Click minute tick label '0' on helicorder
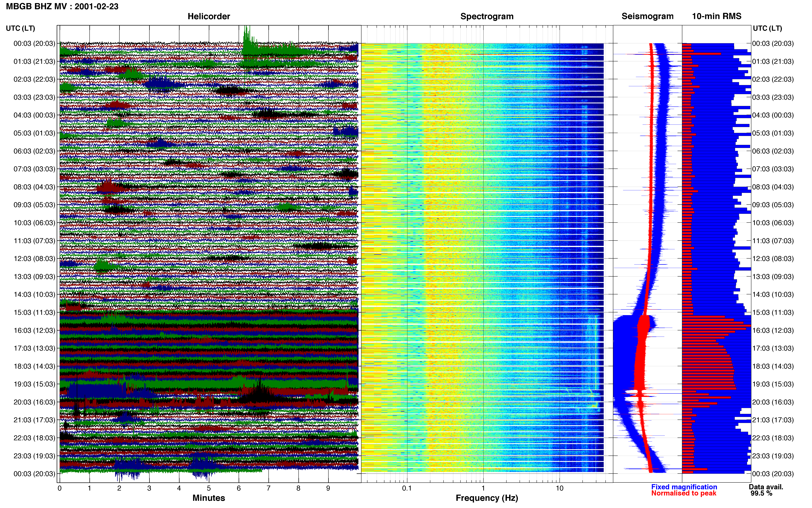Image resolution: width=812 pixels, height=508 pixels. [59, 488]
